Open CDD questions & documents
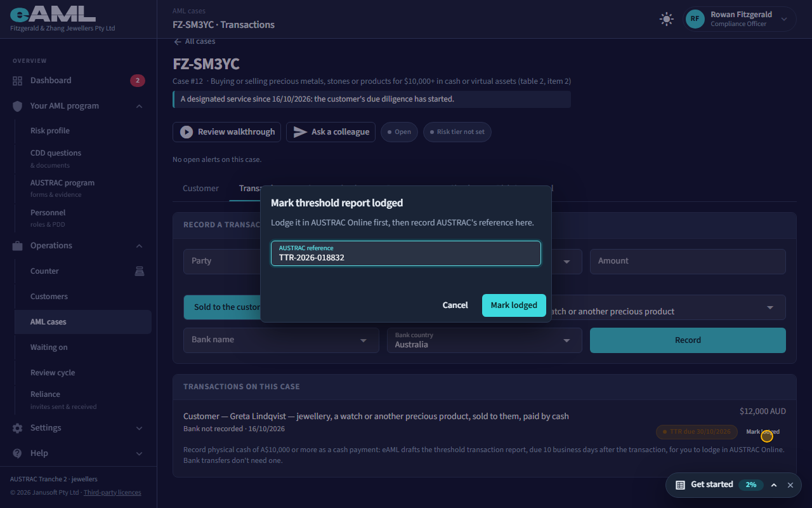 point(56,158)
